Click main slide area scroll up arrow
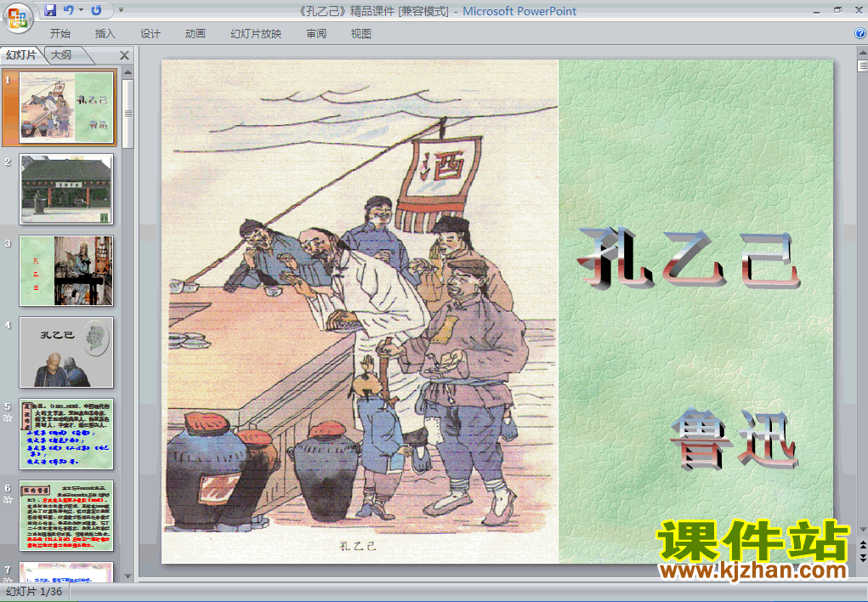Viewport: 868px width, 602px height. coord(862,53)
